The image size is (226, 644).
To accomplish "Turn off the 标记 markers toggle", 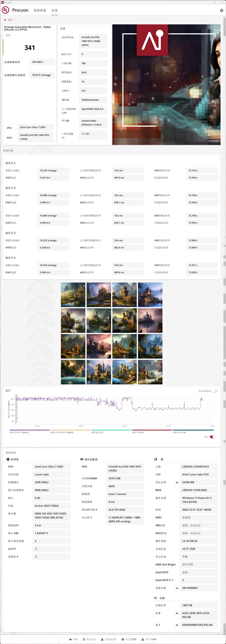I will (212, 437).
